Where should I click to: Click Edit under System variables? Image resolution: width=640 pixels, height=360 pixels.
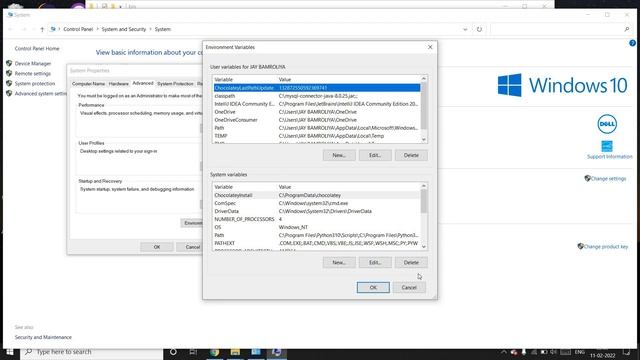(x=375, y=262)
